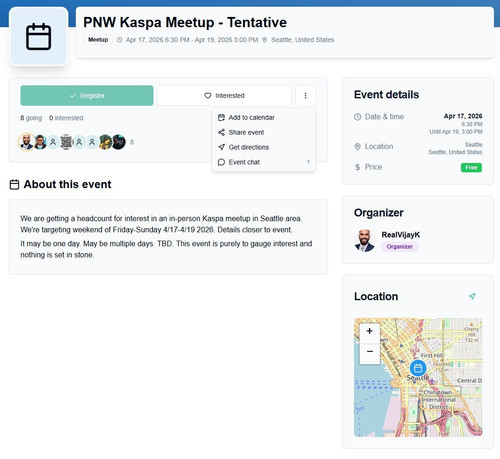
Task: Click the green Free price badge
Action: 471,167
